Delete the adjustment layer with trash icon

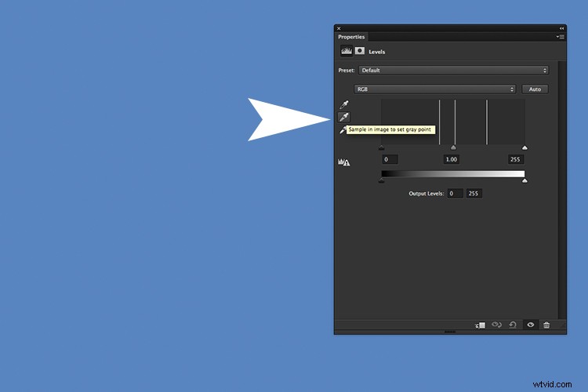click(546, 325)
